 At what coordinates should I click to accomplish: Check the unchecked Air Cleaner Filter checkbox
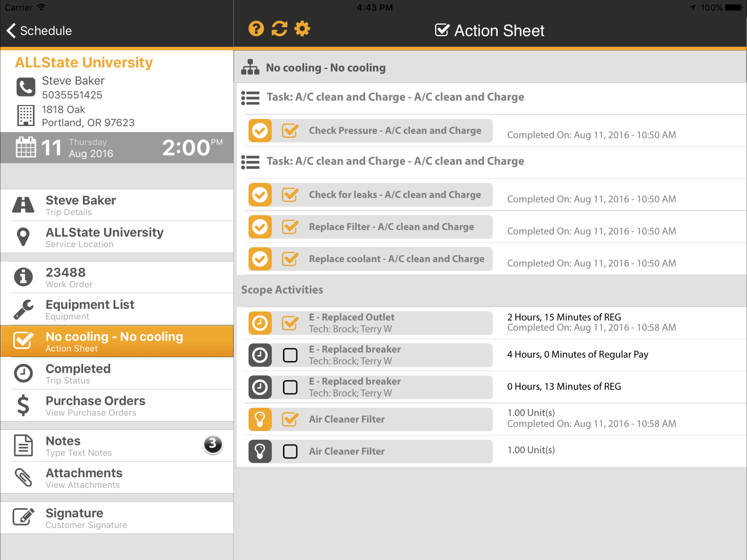tap(290, 451)
